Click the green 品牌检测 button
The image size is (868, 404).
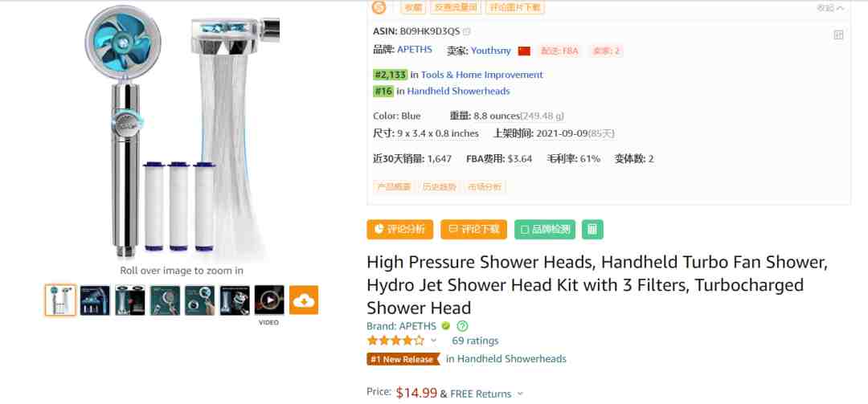click(x=545, y=229)
